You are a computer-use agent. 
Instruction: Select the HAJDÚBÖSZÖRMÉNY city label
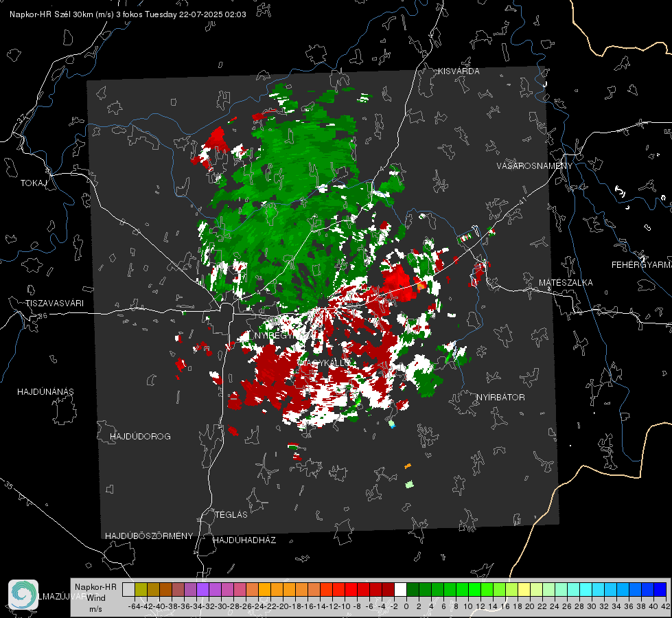tap(149, 536)
